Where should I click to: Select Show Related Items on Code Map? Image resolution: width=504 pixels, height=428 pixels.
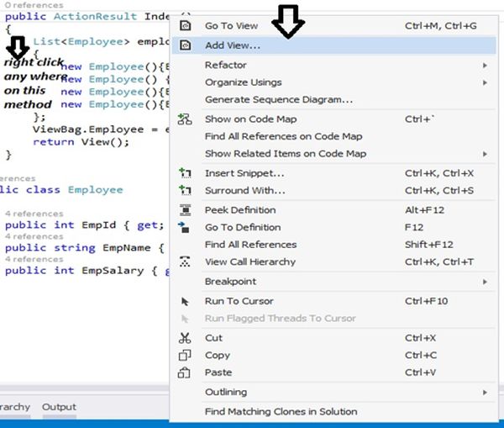point(333,154)
